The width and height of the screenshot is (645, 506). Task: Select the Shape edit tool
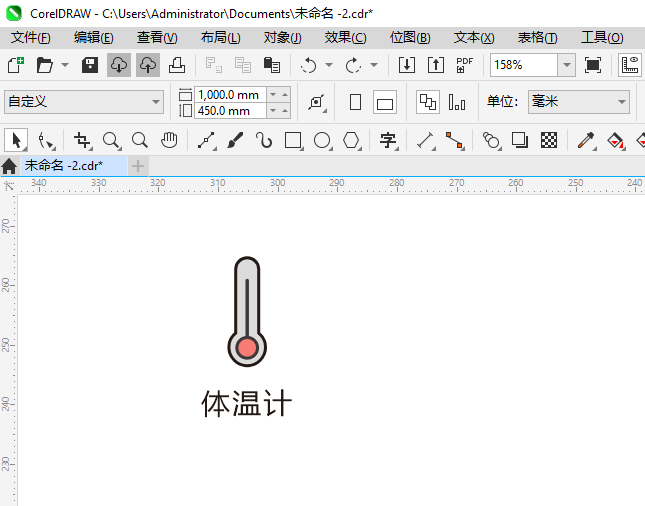[46, 141]
